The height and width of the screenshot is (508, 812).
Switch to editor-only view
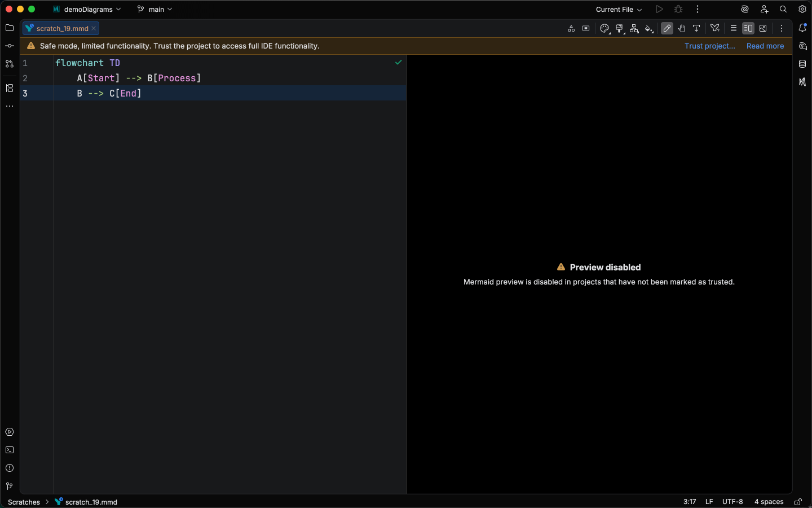click(734, 28)
